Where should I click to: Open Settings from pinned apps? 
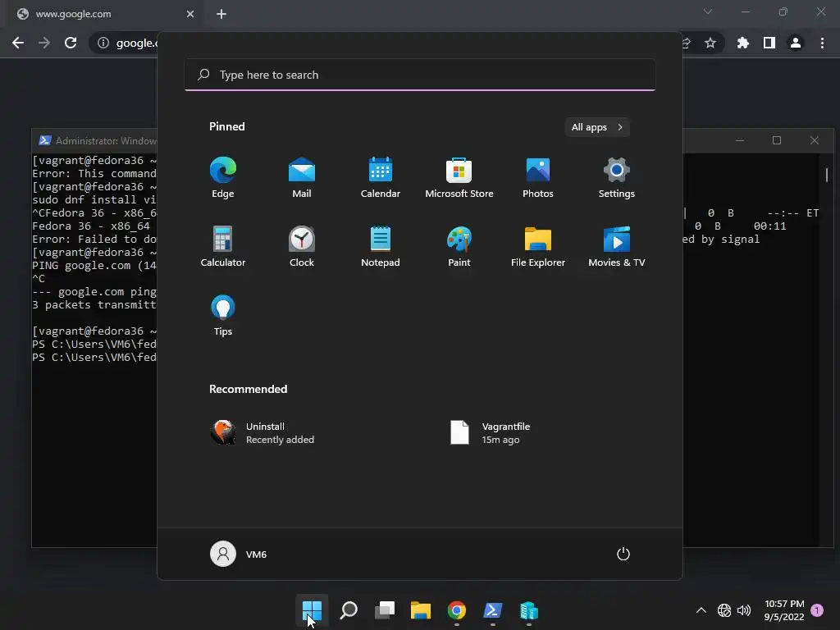pos(617,177)
